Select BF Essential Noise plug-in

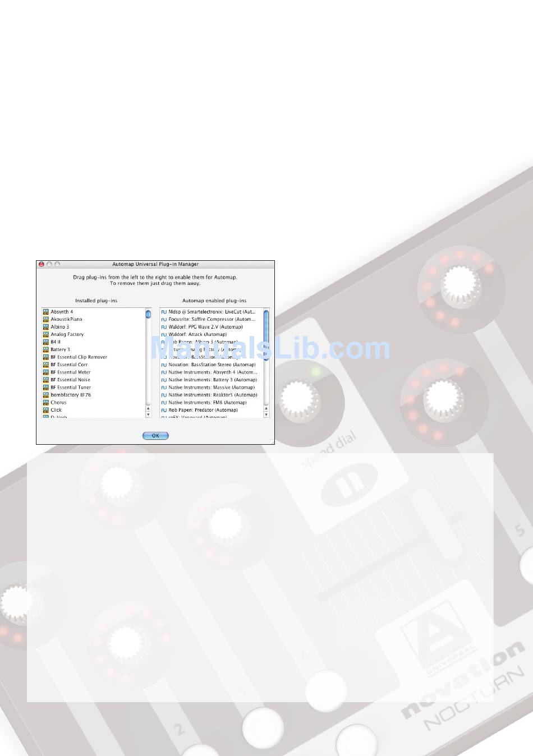coord(70,380)
